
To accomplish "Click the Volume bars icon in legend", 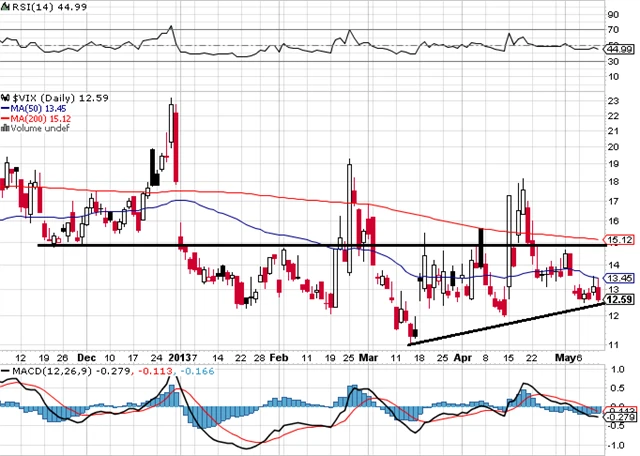I will click(x=5, y=128).
